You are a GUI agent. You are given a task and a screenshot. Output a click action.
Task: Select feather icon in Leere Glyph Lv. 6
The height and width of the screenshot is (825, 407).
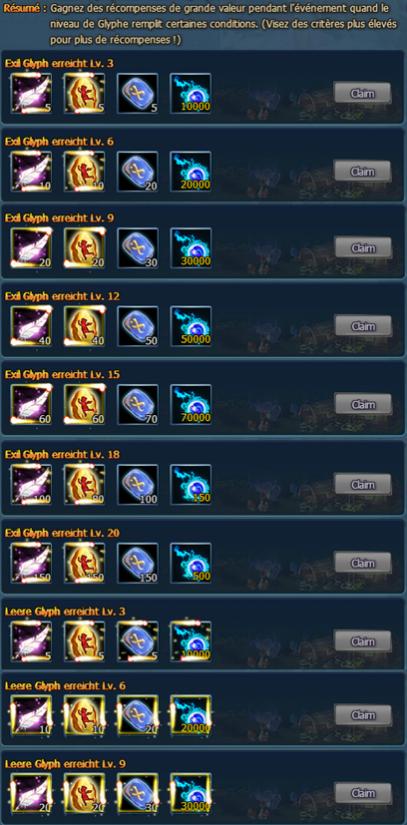point(31,716)
